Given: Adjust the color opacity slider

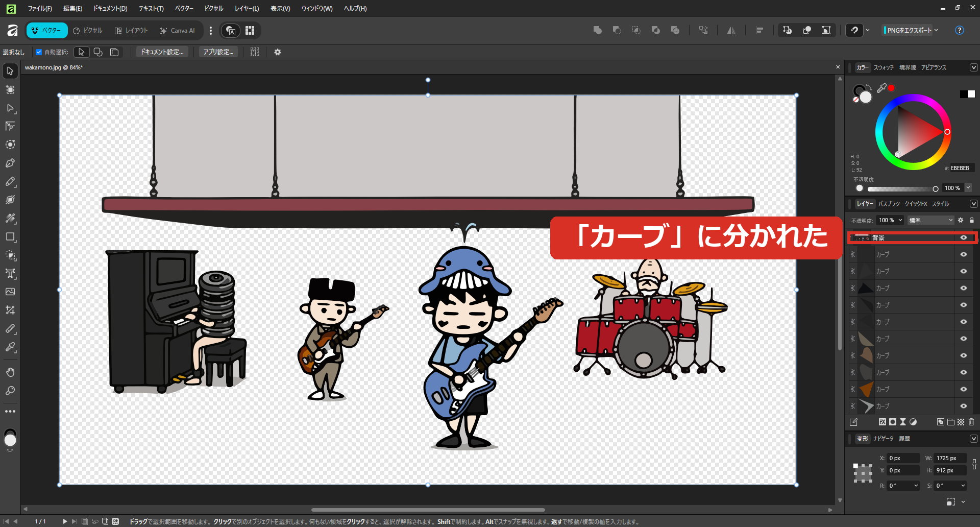Looking at the screenshot, I should click(x=902, y=188).
